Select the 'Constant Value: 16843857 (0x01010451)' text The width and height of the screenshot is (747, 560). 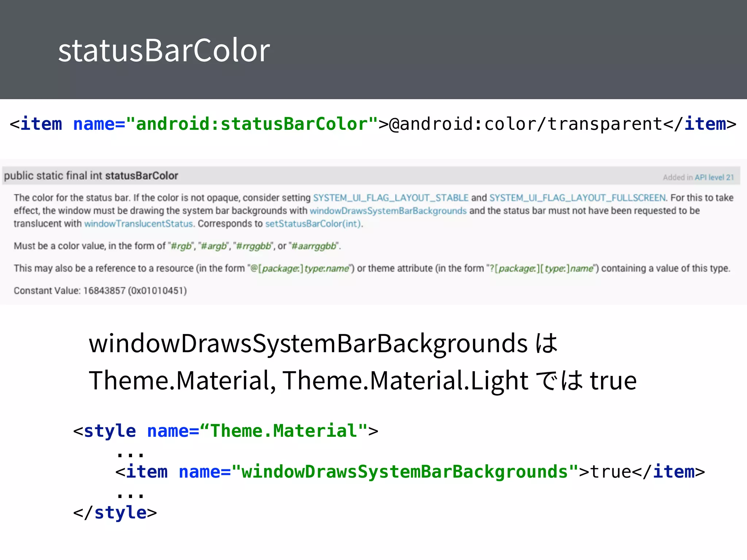click(100, 291)
